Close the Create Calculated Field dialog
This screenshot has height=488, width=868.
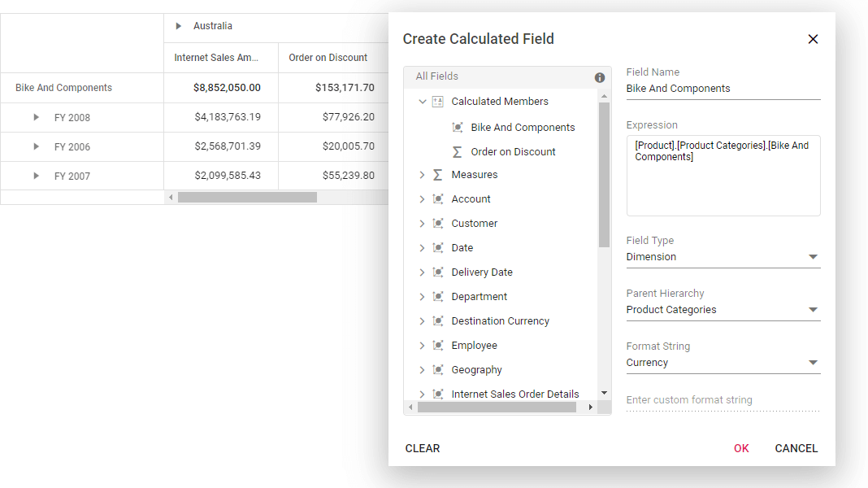tap(813, 39)
